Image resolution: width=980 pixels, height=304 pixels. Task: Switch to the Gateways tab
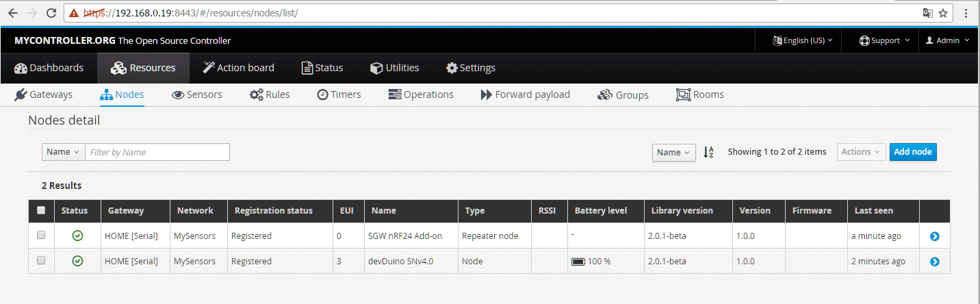tap(43, 94)
